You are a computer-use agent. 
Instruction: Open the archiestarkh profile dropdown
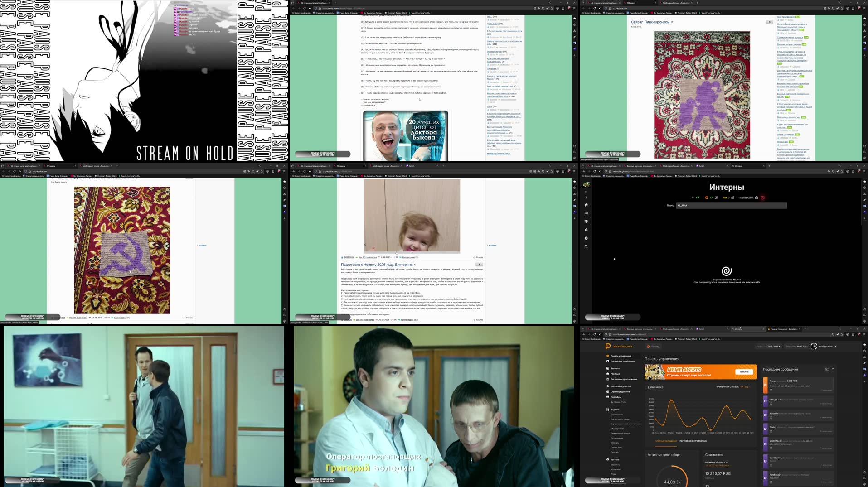point(824,347)
